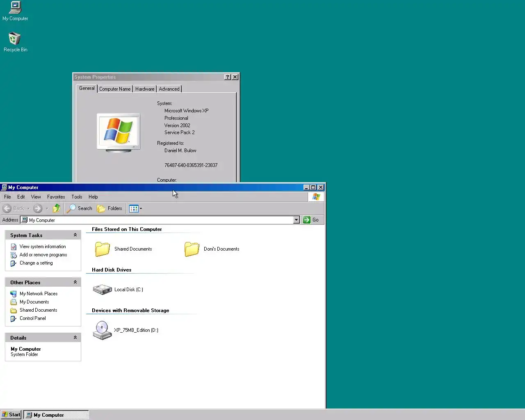Switch to Computer Name tab
This screenshot has width=525, height=420.
coord(115,89)
